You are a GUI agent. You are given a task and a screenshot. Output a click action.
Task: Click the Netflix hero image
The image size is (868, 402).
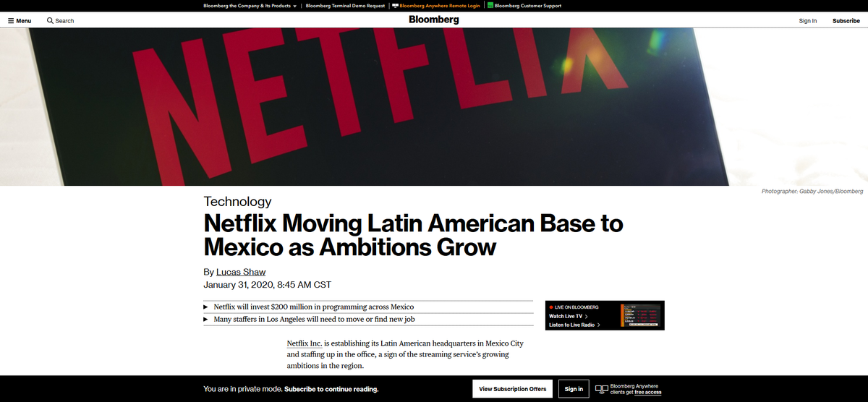(x=434, y=107)
